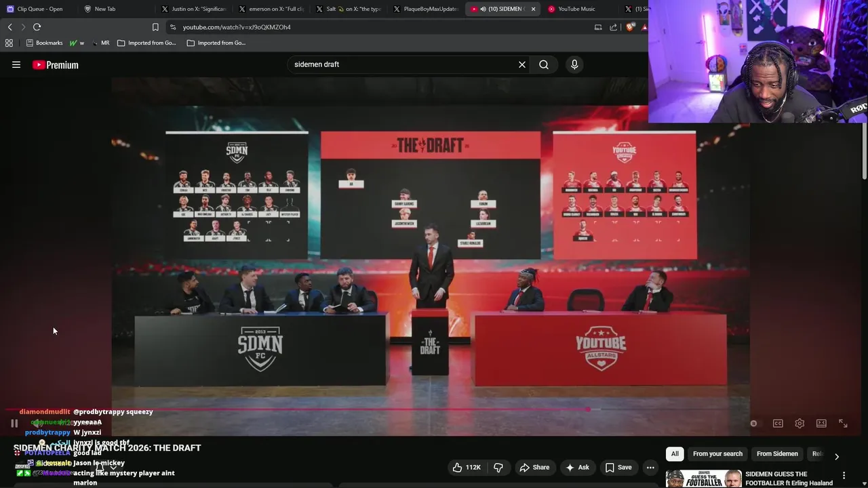Image resolution: width=868 pixels, height=488 pixels.
Task: Open the Bookmarks folder in bookmarks bar
Action: coord(44,43)
